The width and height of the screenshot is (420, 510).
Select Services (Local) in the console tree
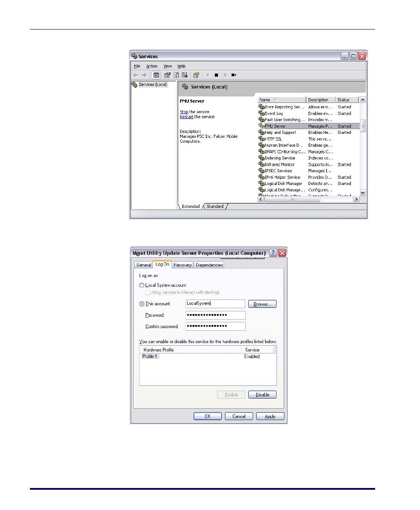pos(153,85)
